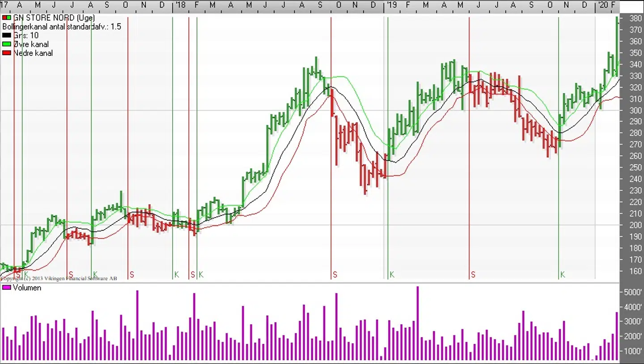Click the S sell marker near July 2017
The height and width of the screenshot is (364, 644).
tap(71, 274)
